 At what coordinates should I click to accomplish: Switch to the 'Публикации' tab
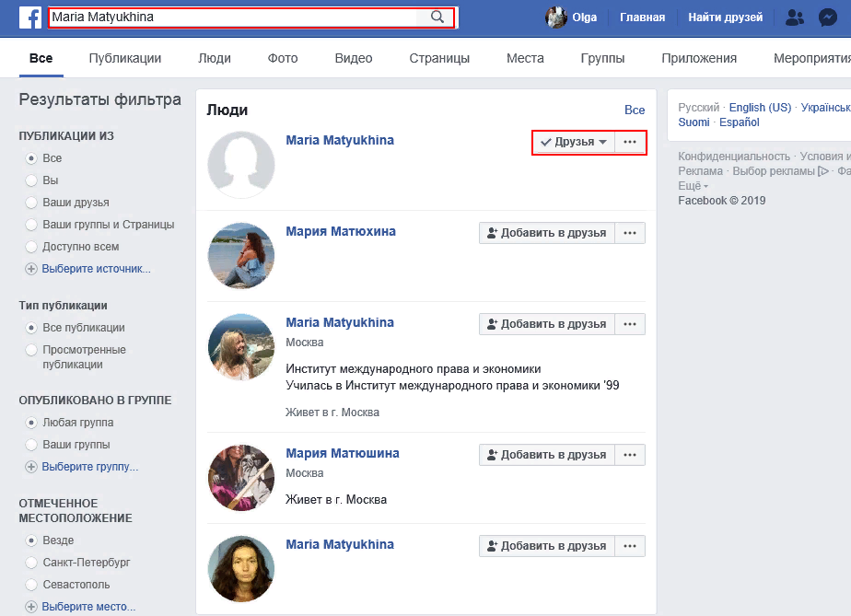click(125, 58)
